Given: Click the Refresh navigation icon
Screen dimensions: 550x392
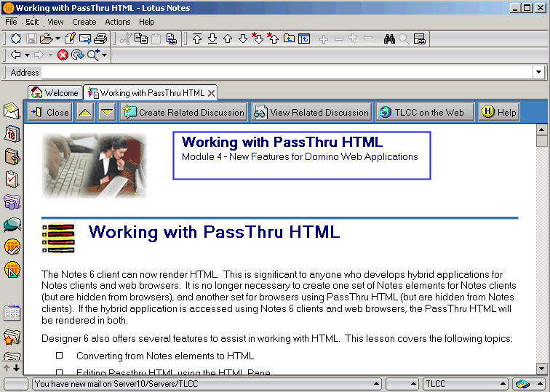Looking at the screenshot, I should 77,55.
